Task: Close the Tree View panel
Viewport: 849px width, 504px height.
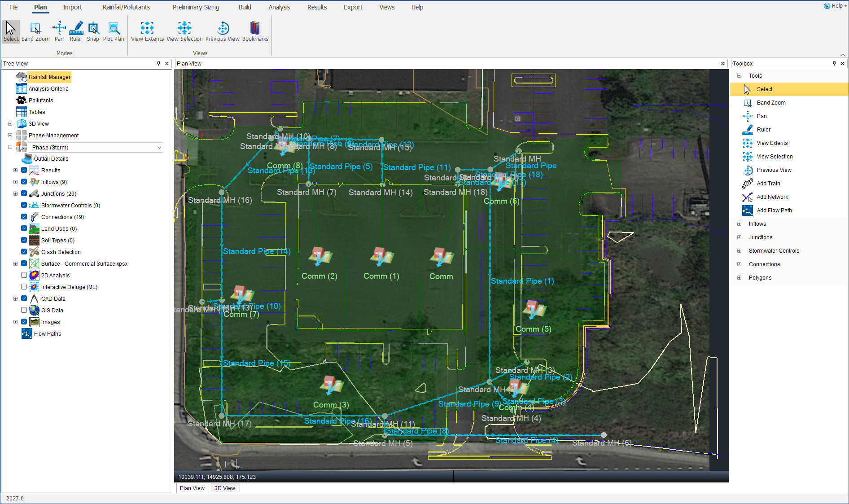Action: click(x=167, y=64)
